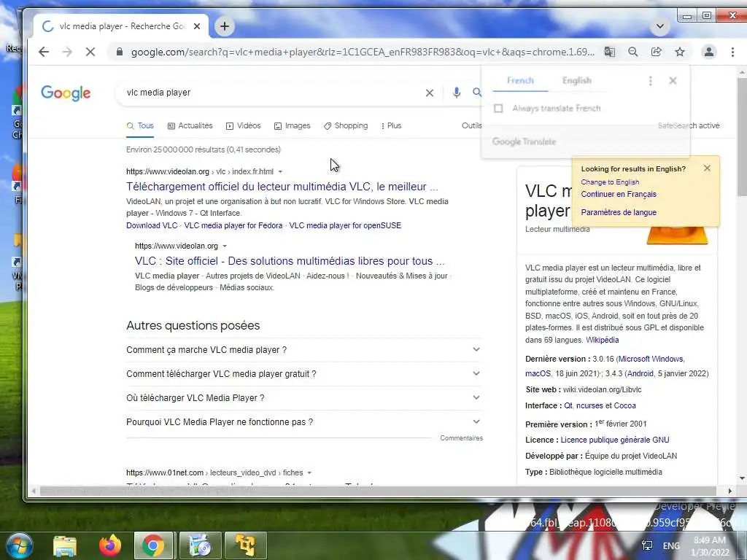Click the ncurses link
The image size is (747, 560).
[589, 405]
